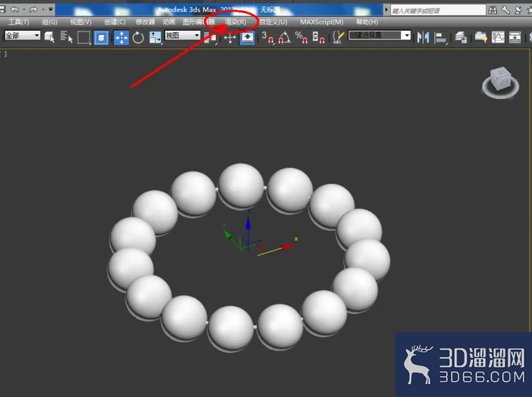
Task: Choose the Rectangular Selection Region tool
Action: click(x=84, y=38)
